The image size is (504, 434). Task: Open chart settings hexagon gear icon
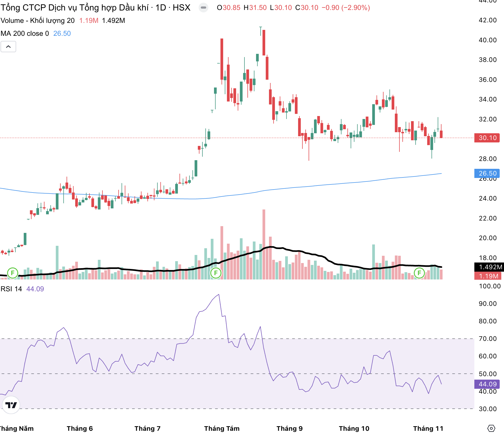(491, 428)
